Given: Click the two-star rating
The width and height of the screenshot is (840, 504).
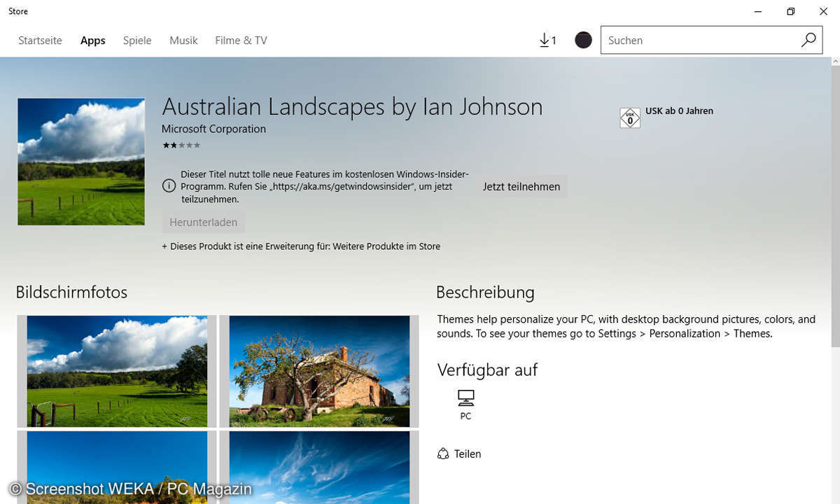Looking at the screenshot, I should [181, 145].
